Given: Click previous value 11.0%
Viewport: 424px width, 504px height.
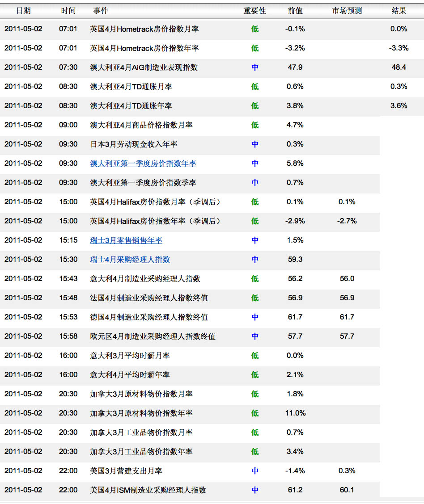Looking at the screenshot, I should tap(295, 413).
